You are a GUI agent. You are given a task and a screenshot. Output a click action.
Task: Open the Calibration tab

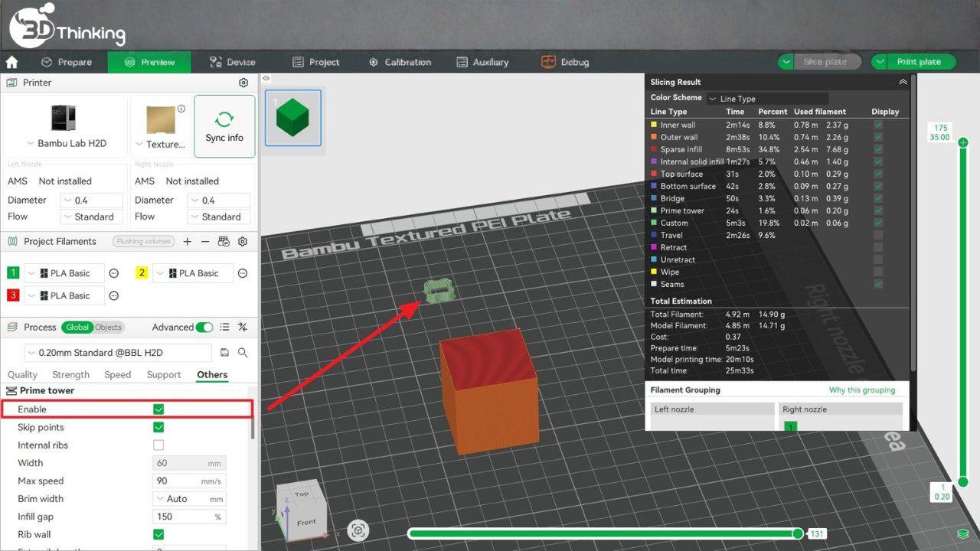coord(400,62)
